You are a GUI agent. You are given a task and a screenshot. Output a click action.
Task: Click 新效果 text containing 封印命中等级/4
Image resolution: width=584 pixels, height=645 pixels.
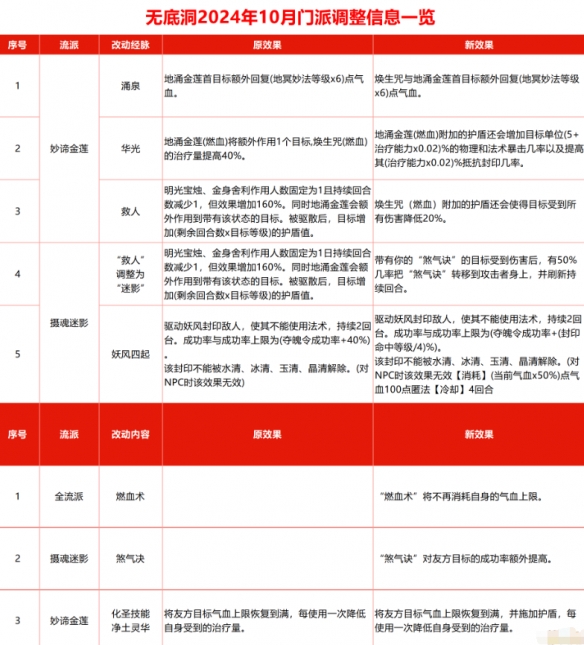click(x=478, y=354)
